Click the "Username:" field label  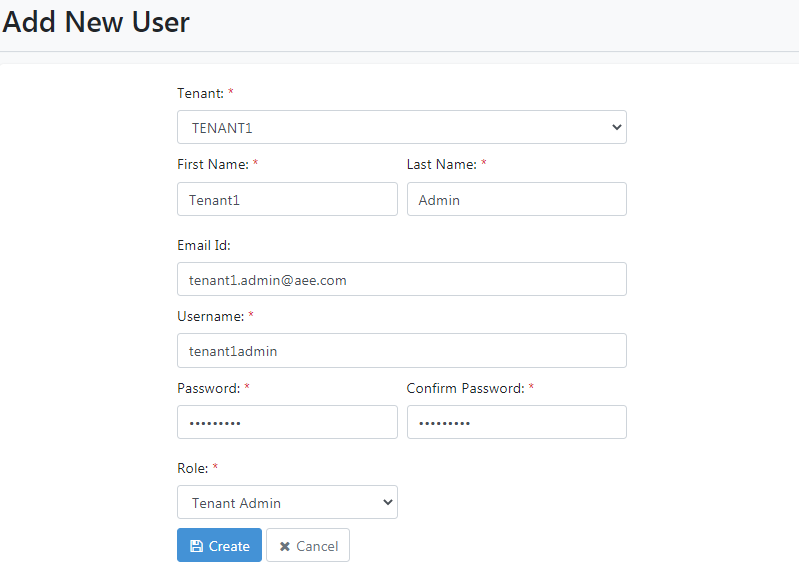click(210, 316)
